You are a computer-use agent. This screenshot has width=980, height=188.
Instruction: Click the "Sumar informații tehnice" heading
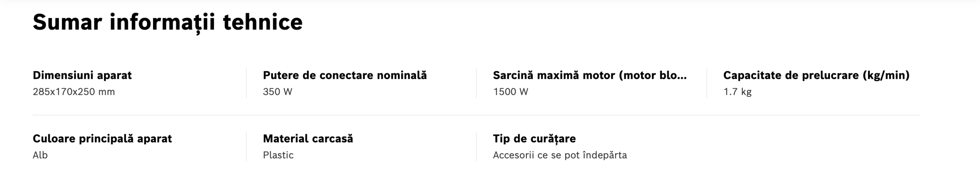click(167, 22)
